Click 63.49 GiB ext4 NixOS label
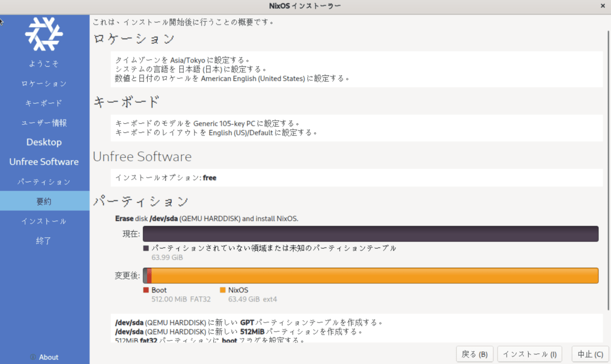This screenshot has height=364, width=611. (x=253, y=299)
